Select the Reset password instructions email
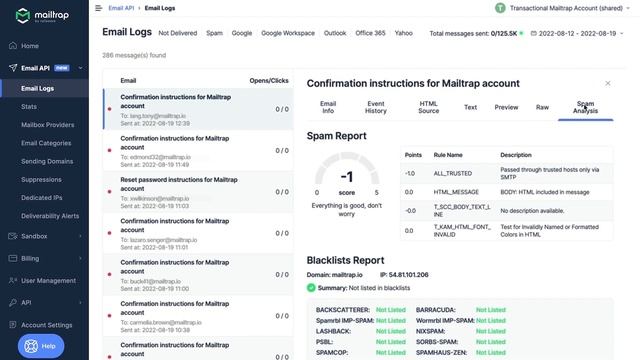Screen dimensions: 640x360 198,192
